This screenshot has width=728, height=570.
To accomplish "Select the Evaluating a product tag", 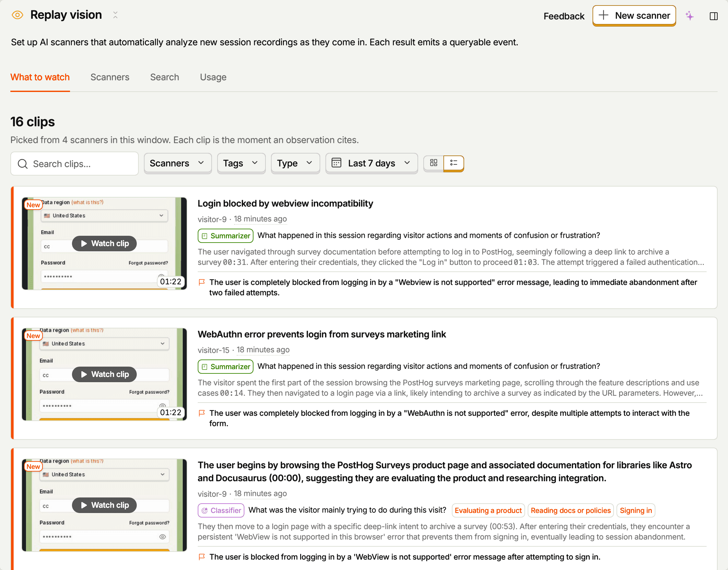I will (x=488, y=510).
